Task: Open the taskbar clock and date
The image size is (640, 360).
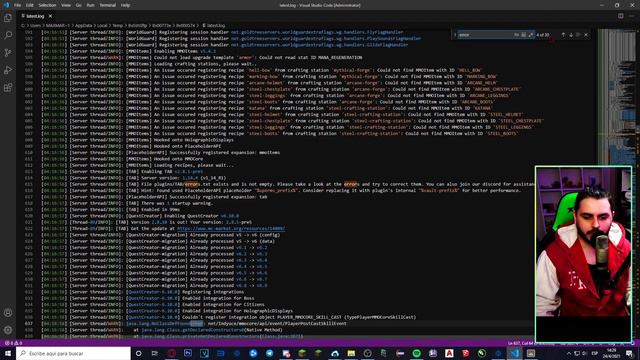Action: (x=611, y=353)
